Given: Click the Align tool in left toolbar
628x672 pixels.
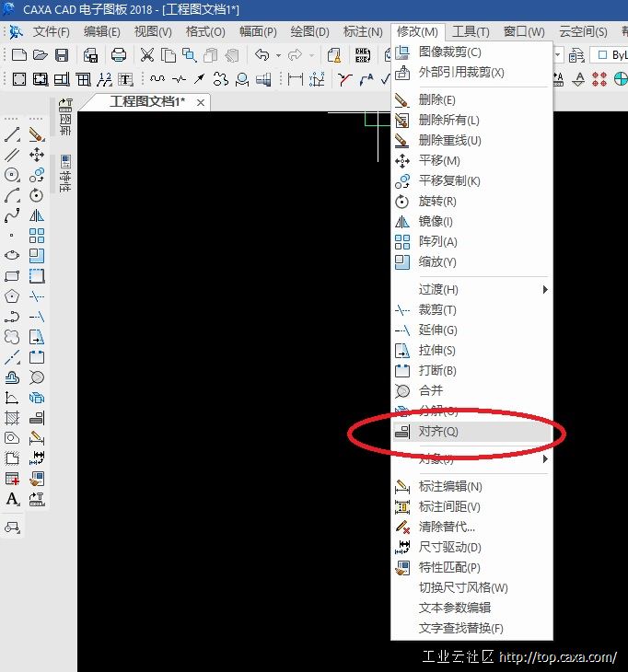Looking at the screenshot, I should click(37, 417).
